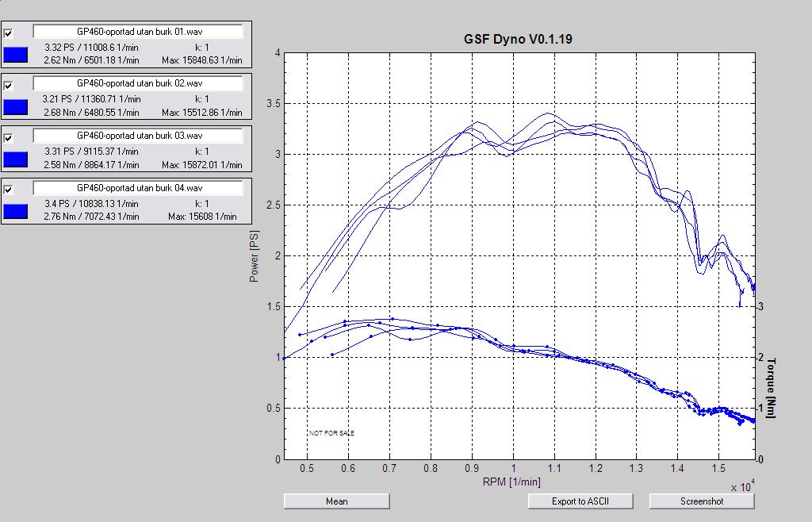This screenshot has height=522, width=812.
Task: Select the burk 02.wav name field
Action: coord(138,83)
